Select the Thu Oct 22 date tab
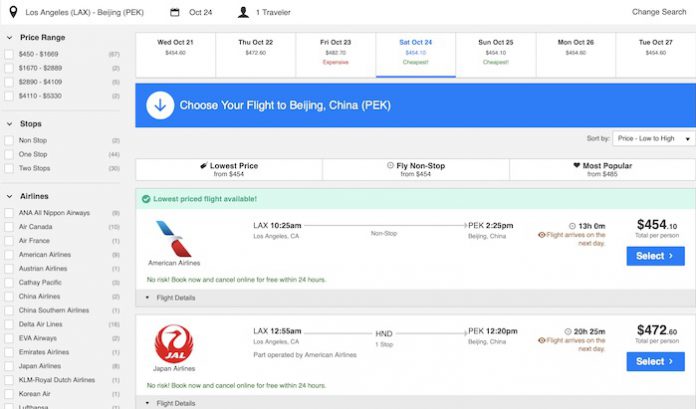 [x=256, y=55]
